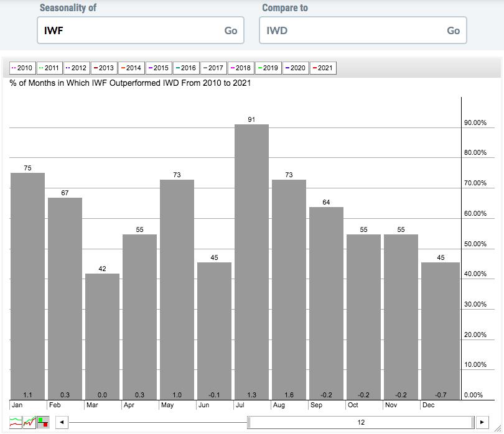Click the March bar showing 42 percent

[102, 336]
